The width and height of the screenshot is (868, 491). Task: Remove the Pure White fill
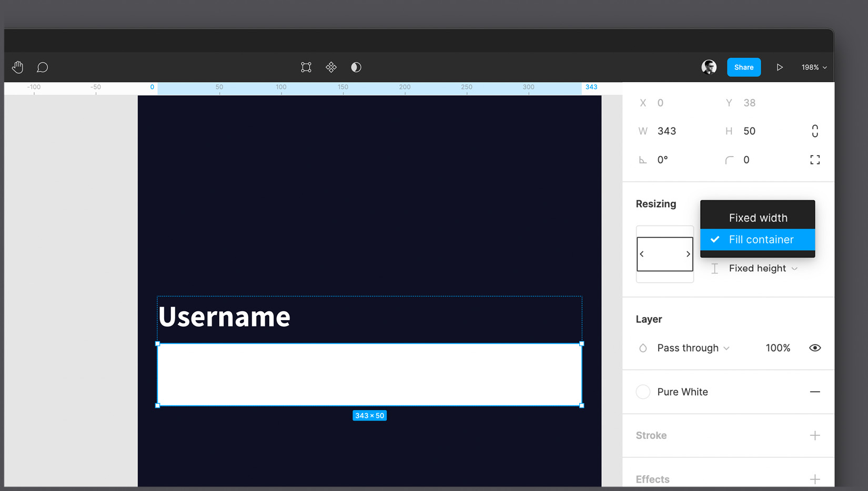(815, 392)
